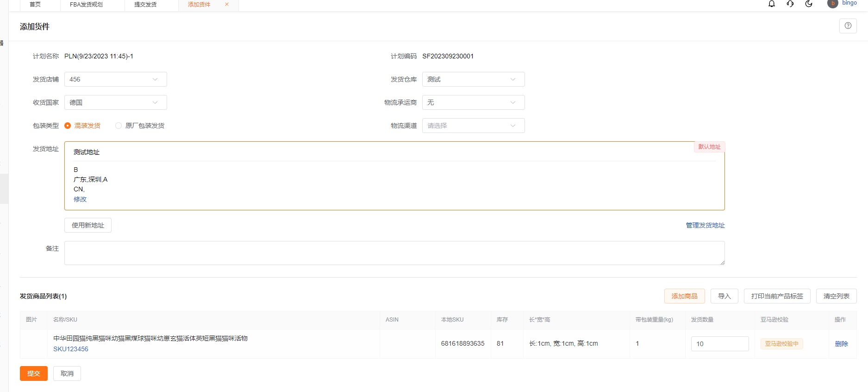Screen dimensions: 868x392
Task: Open the 收货国家 dropdown
Action: (115, 102)
